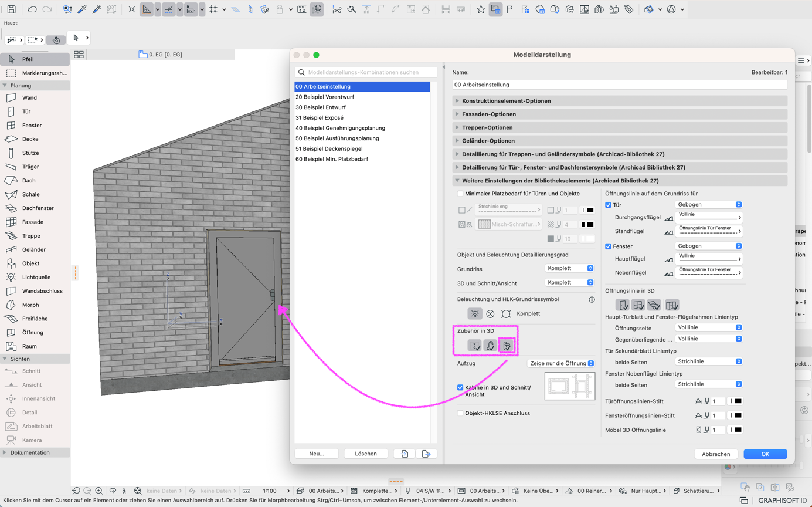Click Türöffnungslinien-Stift color swatch
This screenshot has height=507, width=812.
point(735,401)
